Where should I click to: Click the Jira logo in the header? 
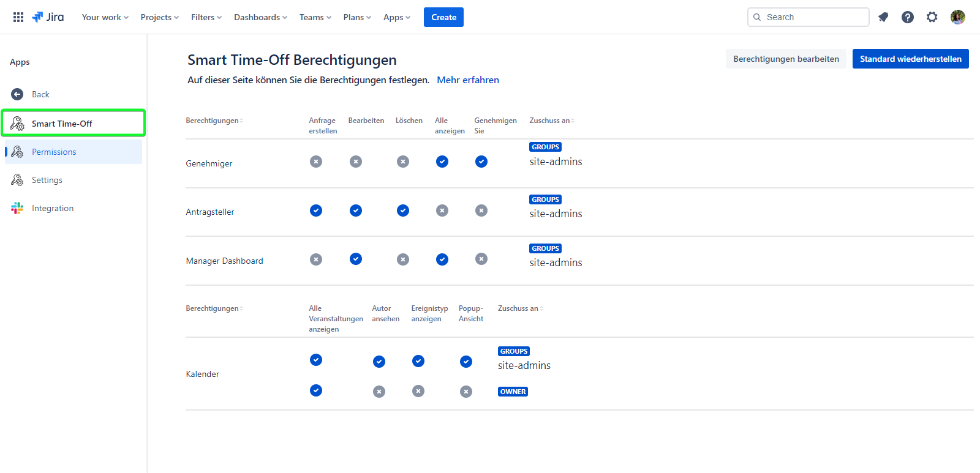point(48,17)
